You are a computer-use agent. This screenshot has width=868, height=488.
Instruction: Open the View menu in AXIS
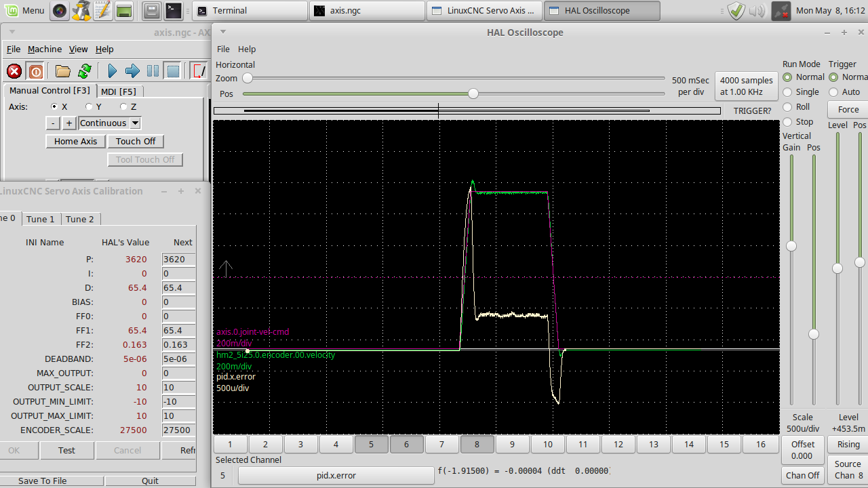click(78, 49)
